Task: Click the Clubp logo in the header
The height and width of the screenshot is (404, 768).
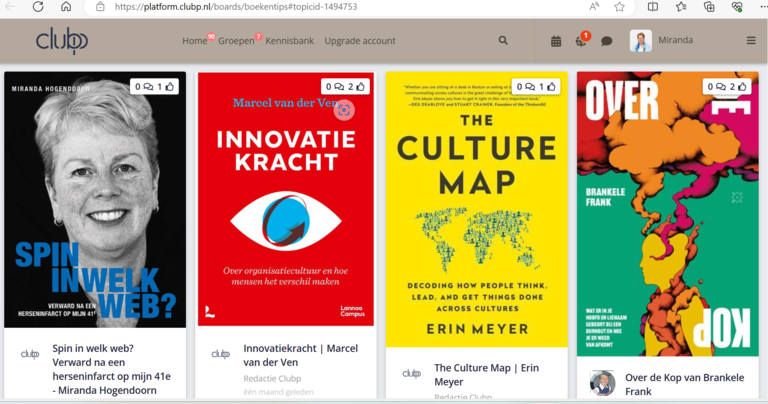Action: 62,41
